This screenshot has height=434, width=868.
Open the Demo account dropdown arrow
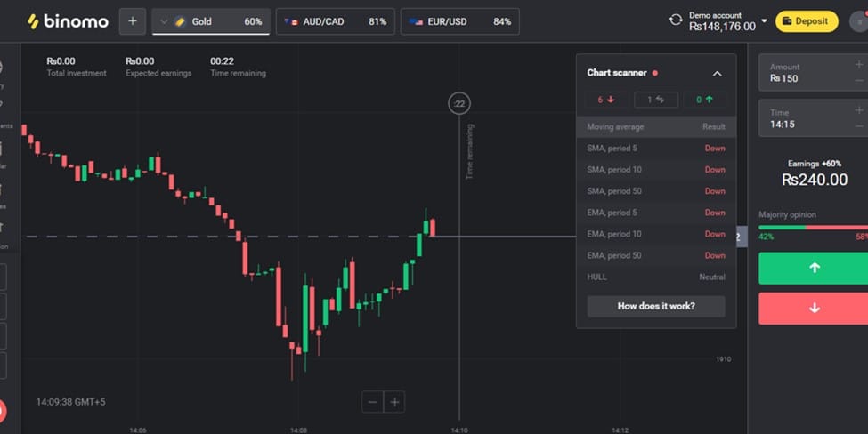point(764,21)
